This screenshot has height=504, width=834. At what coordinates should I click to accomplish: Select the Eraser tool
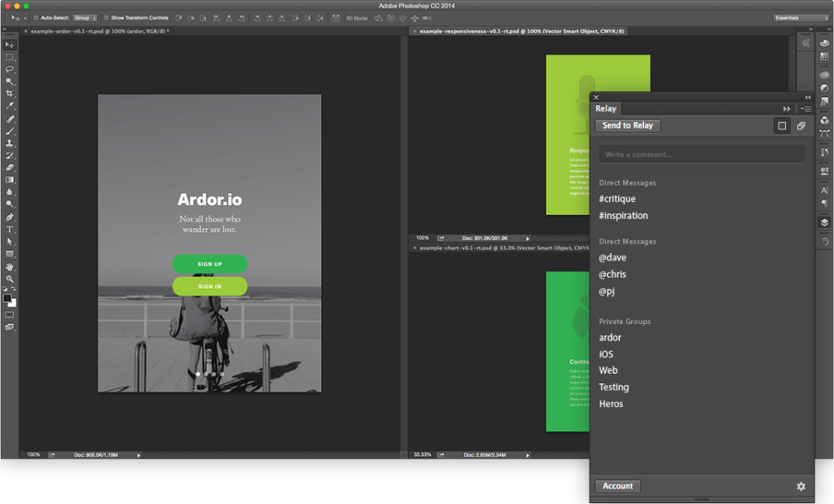coord(10,168)
